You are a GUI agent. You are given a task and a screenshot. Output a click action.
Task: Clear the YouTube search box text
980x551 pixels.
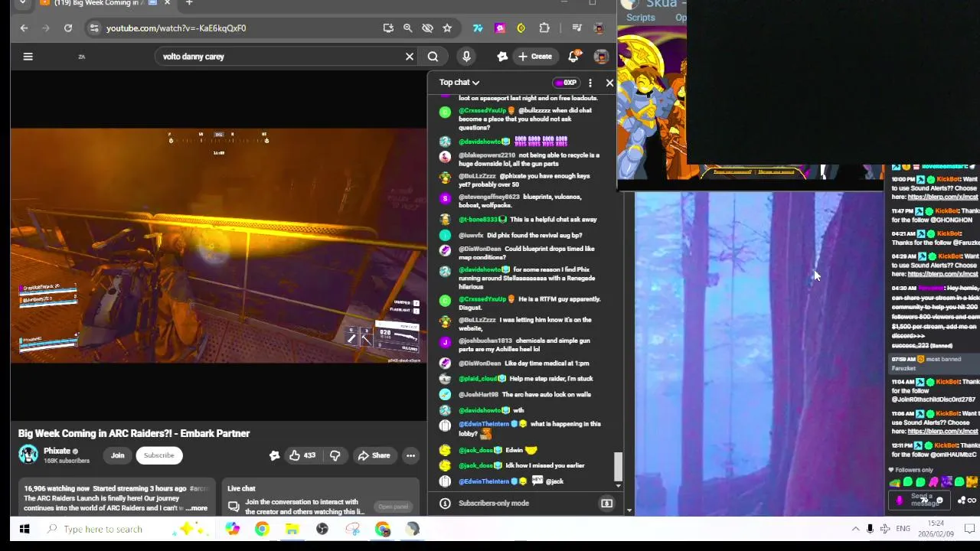tap(410, 56)
